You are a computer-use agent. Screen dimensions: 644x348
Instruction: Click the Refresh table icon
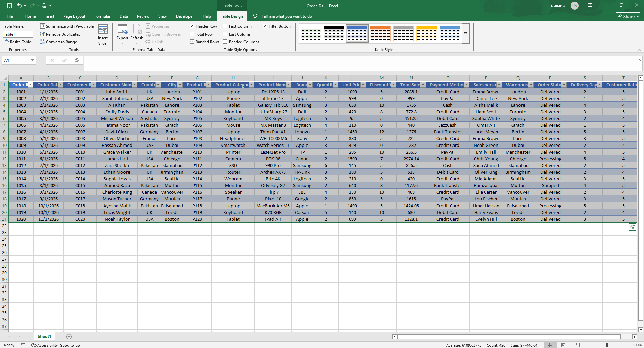click(137, 29)
